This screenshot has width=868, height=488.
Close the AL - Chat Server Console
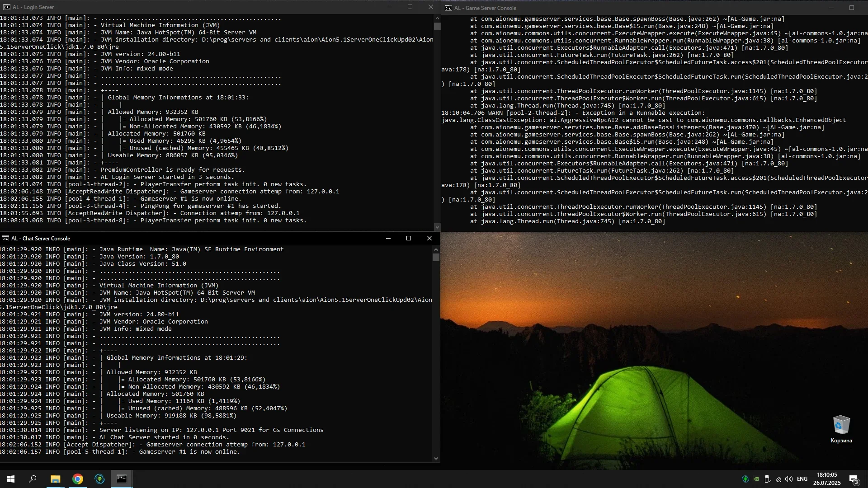tap(429, 238)
